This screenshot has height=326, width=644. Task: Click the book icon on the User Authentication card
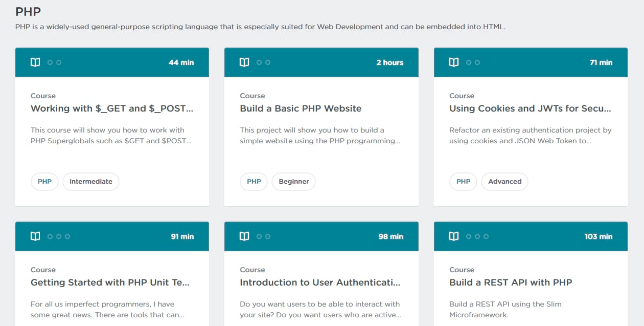point(244,236)
